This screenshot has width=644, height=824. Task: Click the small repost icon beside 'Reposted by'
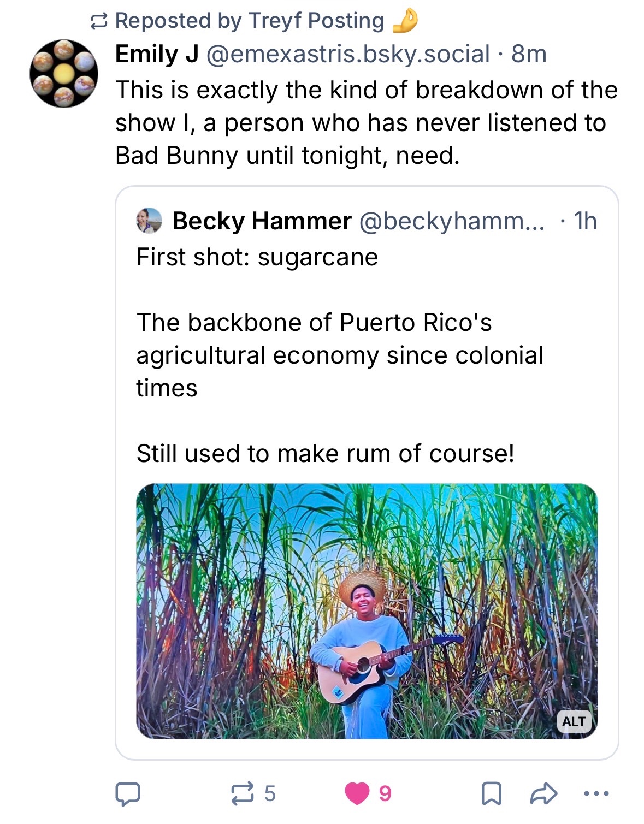pos(98,21)
